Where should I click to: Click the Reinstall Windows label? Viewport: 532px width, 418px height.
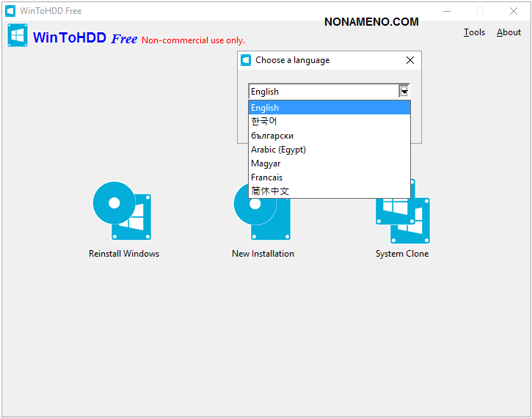coord(124,254)
